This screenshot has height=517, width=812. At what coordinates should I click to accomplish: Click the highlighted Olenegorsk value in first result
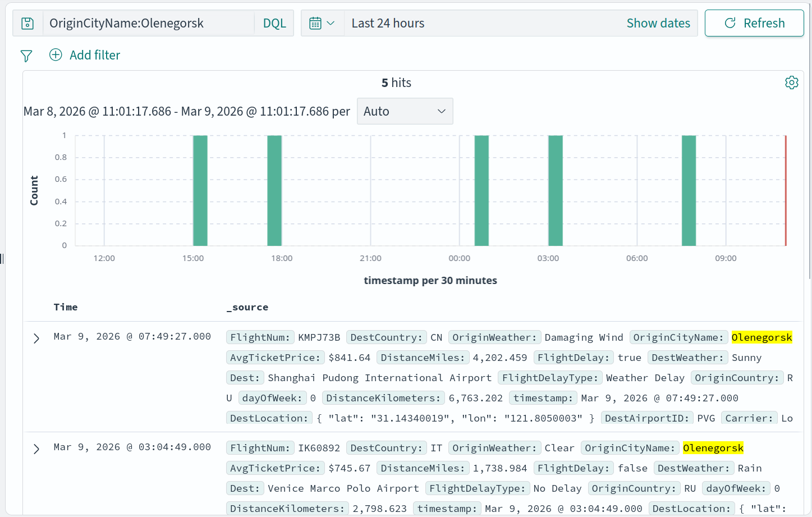point(761,337)
